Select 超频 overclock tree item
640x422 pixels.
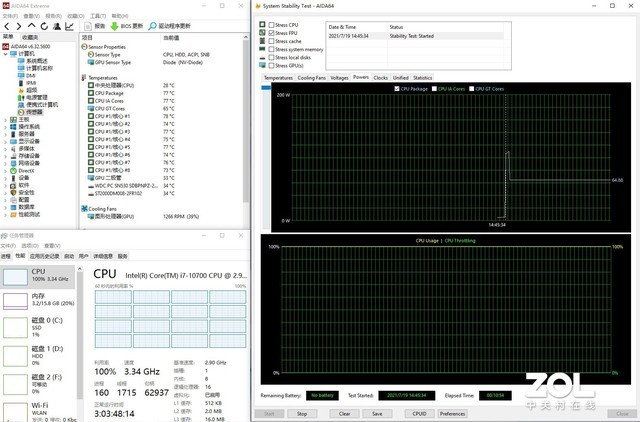click(27, 90)
